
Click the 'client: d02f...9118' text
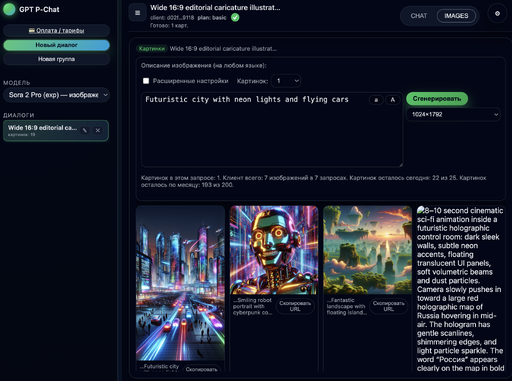[172, 18]
